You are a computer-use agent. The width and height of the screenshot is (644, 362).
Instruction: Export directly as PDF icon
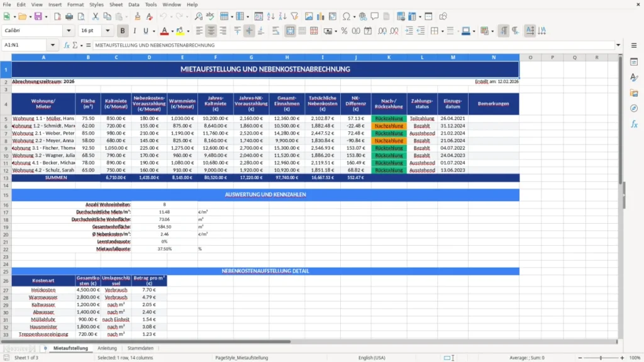click(x=57, y=16)
